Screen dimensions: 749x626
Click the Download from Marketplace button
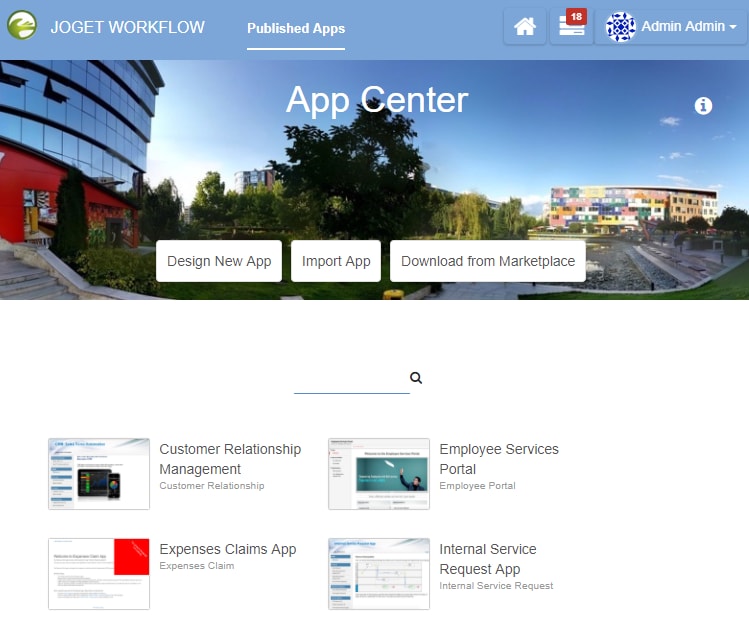[488, 261]
